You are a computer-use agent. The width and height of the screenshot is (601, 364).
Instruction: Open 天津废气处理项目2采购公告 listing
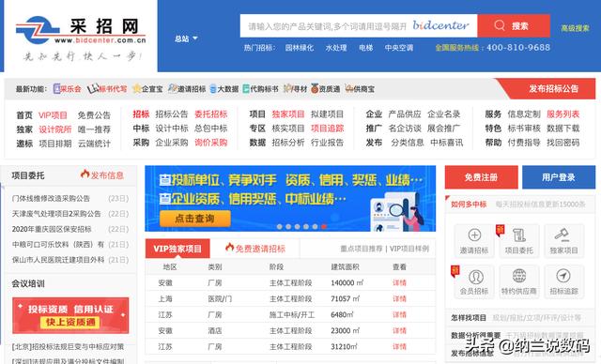(56, 214)
